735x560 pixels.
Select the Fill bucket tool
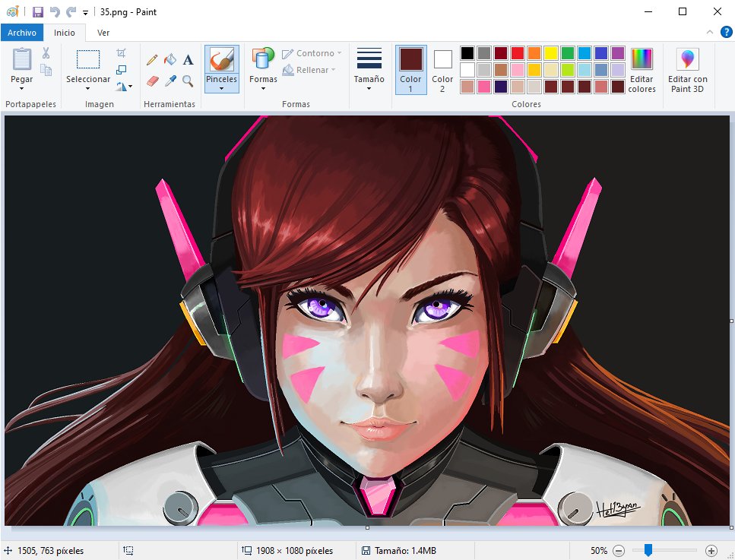[x=170, y=59]
